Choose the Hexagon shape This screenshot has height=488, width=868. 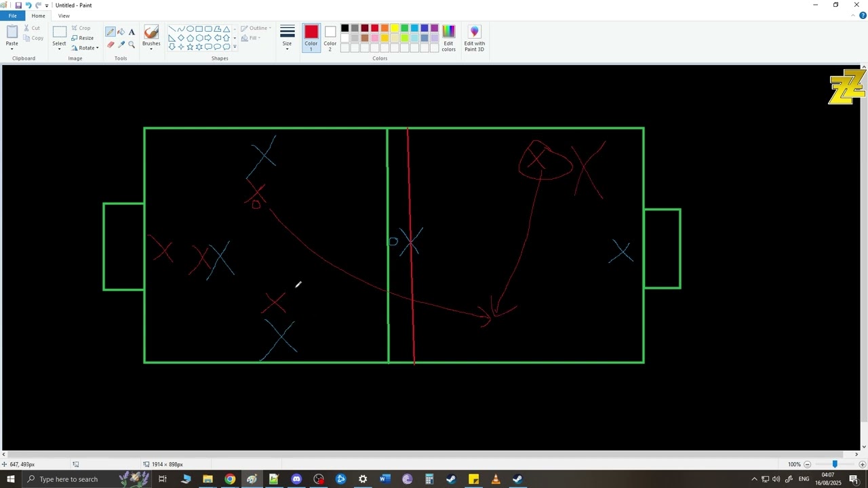tap(199, 38)
